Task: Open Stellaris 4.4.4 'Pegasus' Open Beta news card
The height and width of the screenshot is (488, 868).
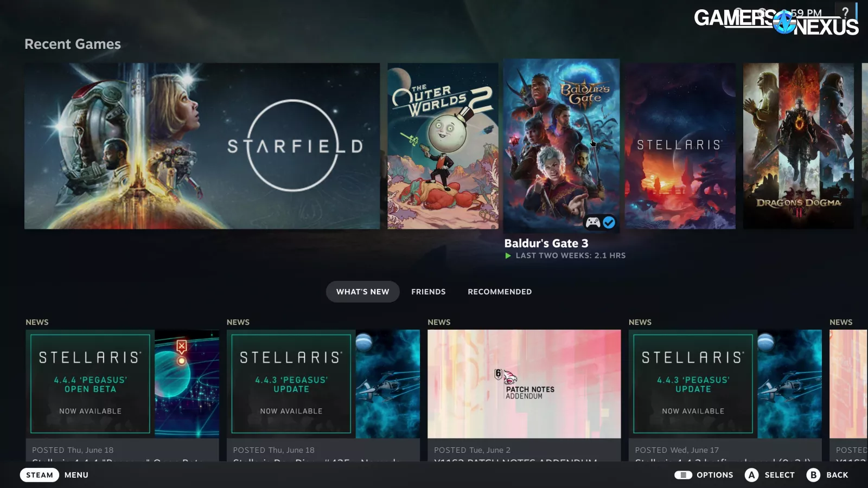Action: 122,395
